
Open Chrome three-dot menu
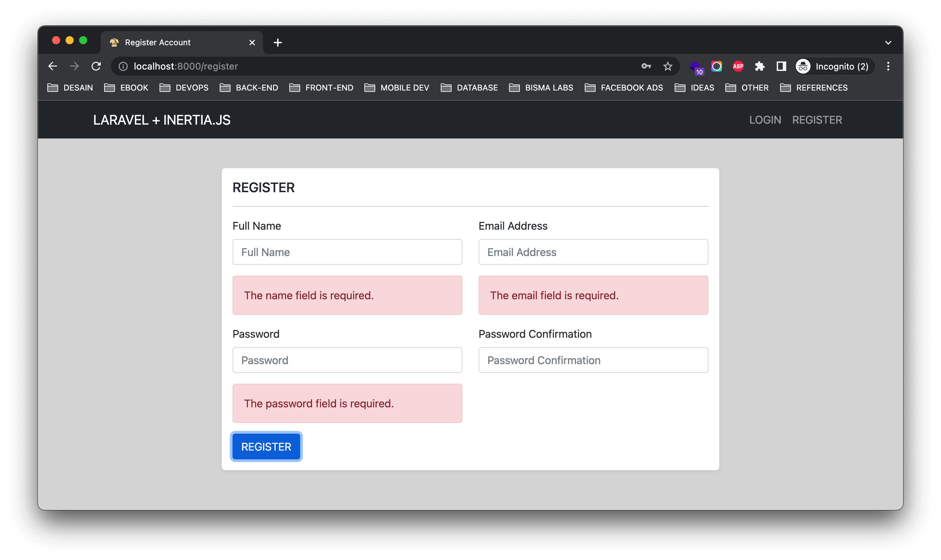tap(888, 67)
